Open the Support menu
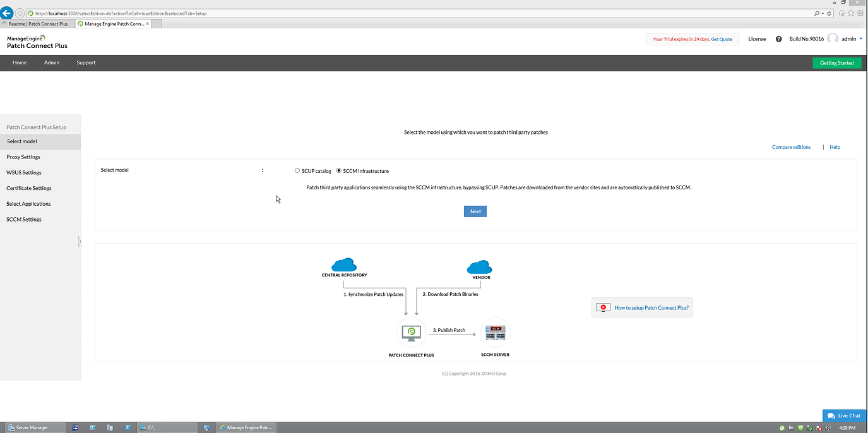 (86, 62)
